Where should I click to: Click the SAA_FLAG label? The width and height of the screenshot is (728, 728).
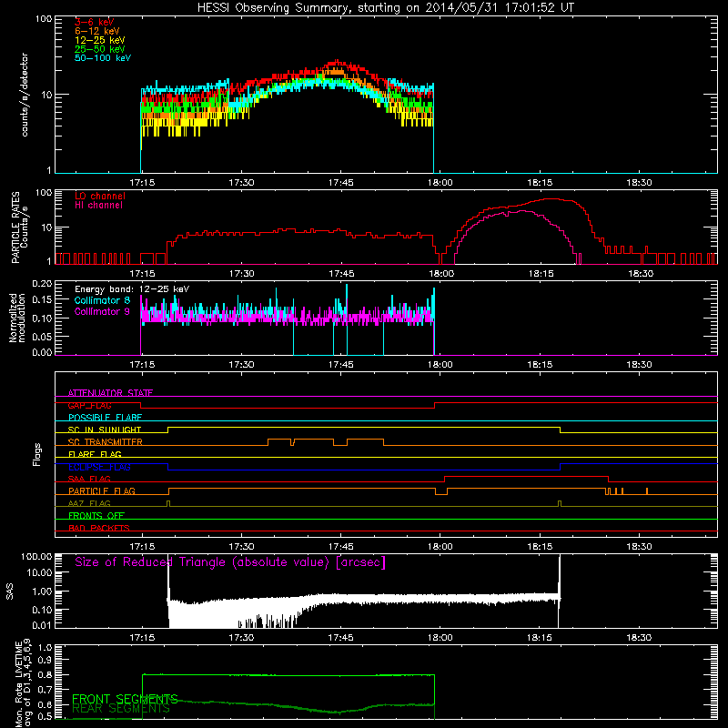89,479
